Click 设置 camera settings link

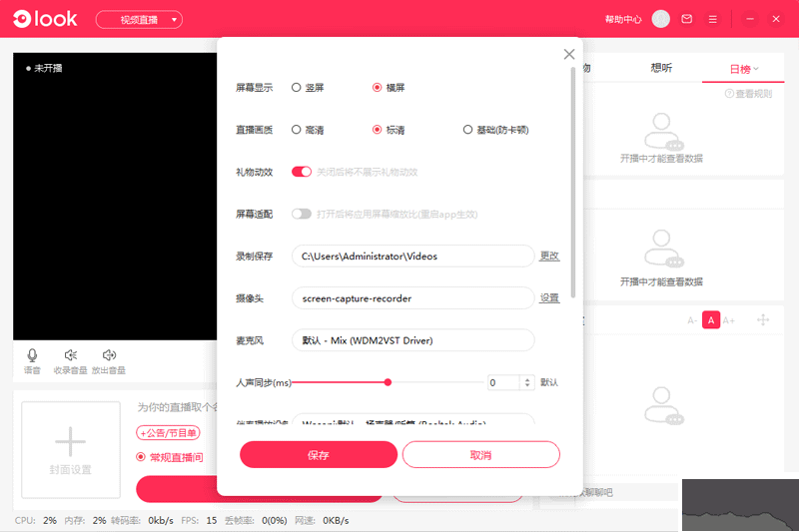549,298
